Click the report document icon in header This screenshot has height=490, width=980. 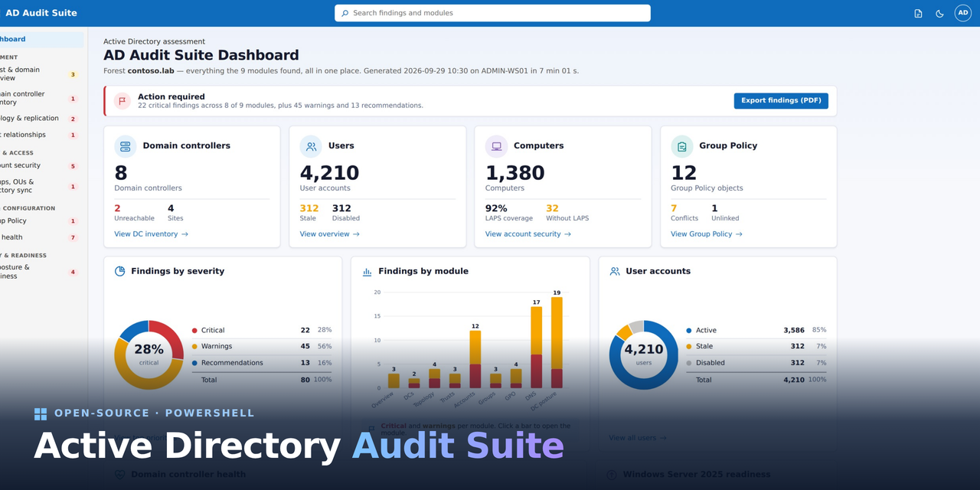(x=918, y=13)
